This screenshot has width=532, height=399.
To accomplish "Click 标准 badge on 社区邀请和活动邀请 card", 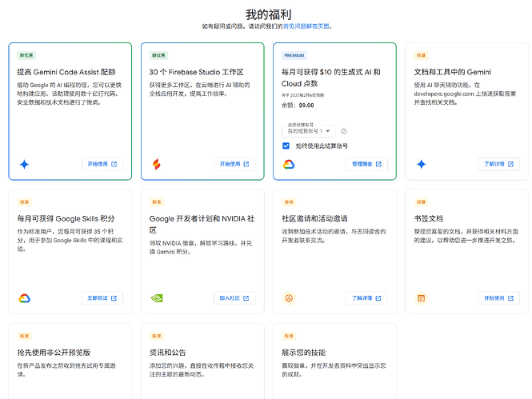I will click(x=289, y=202).
